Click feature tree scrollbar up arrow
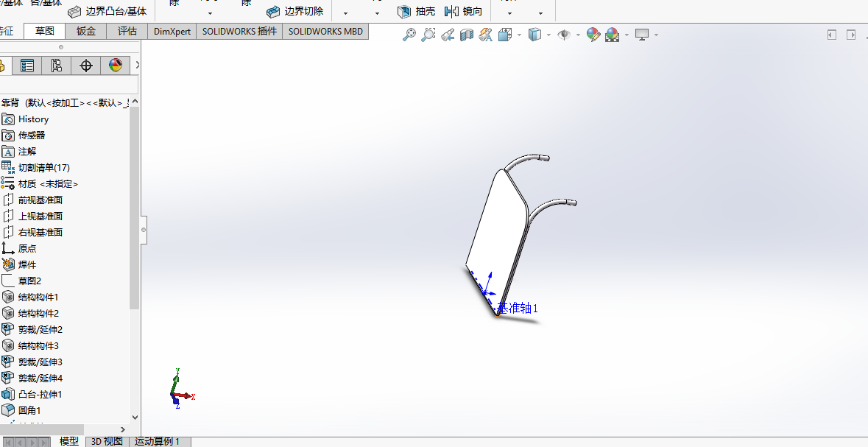This screenshot has height=447, width=868. tap(135, 102)
